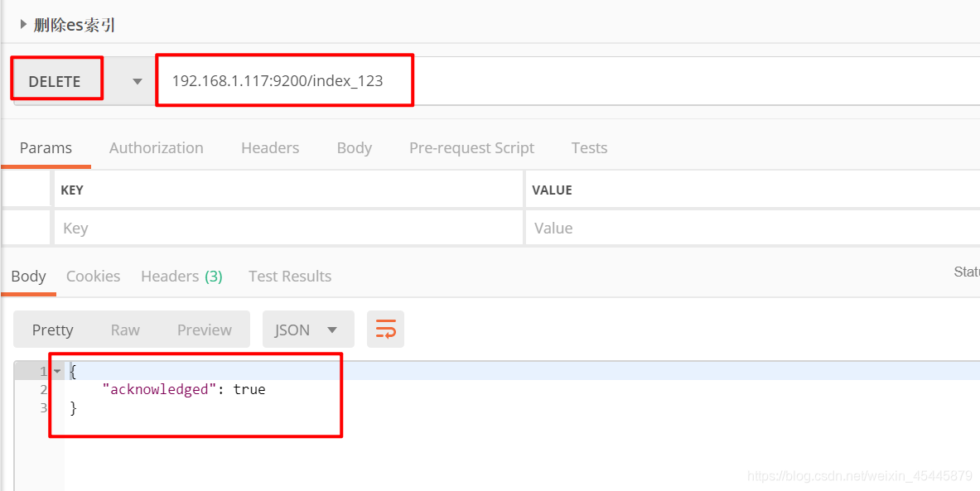Expand the 删除es索引 request title triangle
This screenshot has height=491, width=980.
click(x=24, y=25)
